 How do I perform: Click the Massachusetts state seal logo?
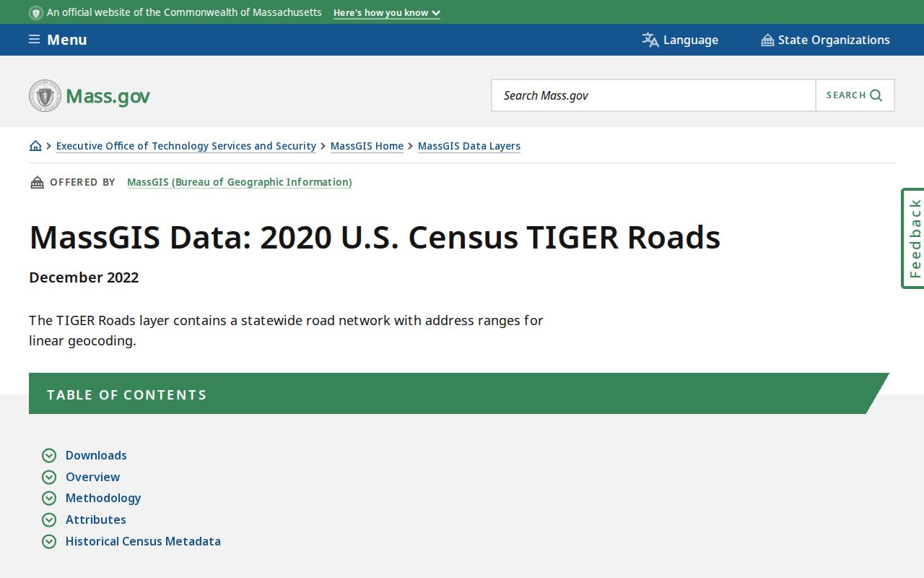click(x=45, y=95)
